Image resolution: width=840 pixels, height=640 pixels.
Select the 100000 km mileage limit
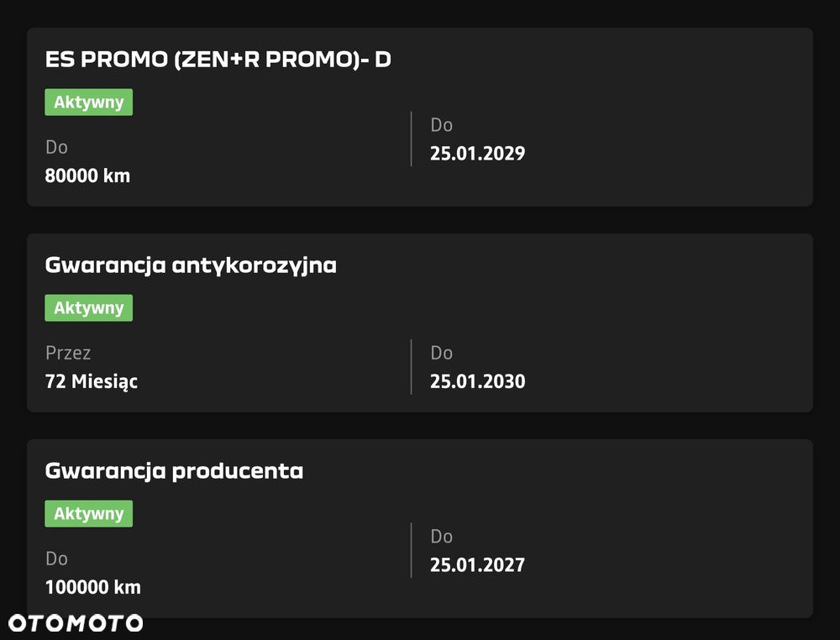point(92,587)
